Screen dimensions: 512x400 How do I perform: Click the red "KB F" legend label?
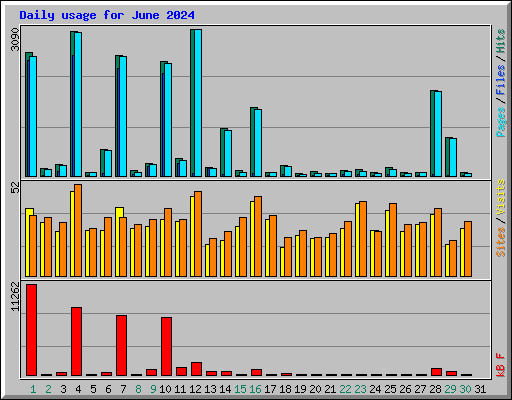pos(500,365)
